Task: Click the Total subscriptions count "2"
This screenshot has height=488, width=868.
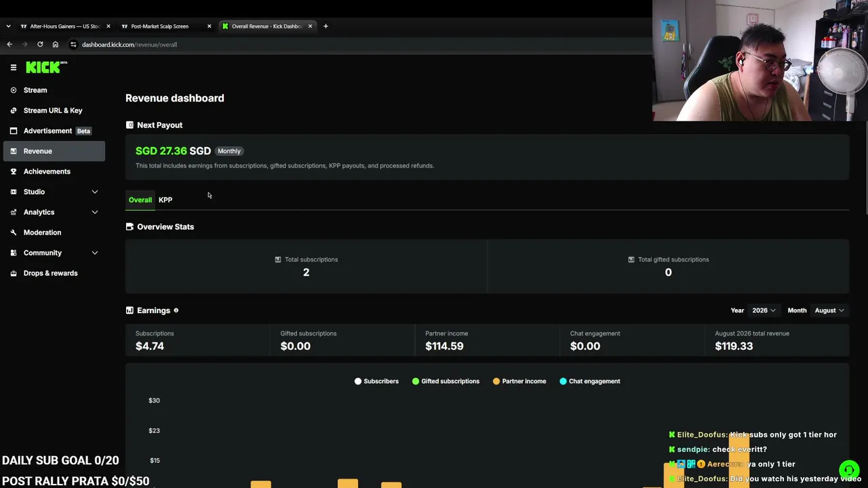Action: pos(306,272)
